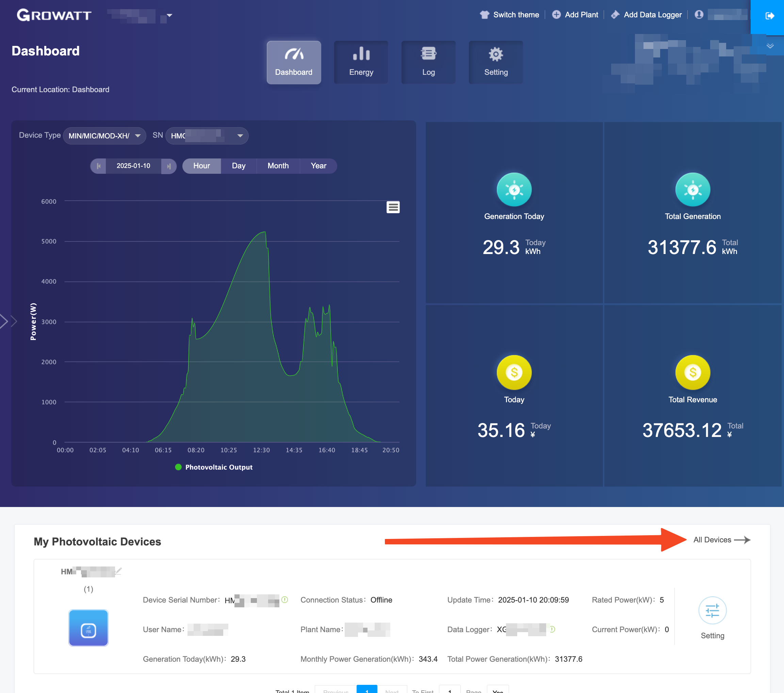784x693 pixels.
Task: Click the pencil edit icon beside device name
Action: (x=118, y=571)
